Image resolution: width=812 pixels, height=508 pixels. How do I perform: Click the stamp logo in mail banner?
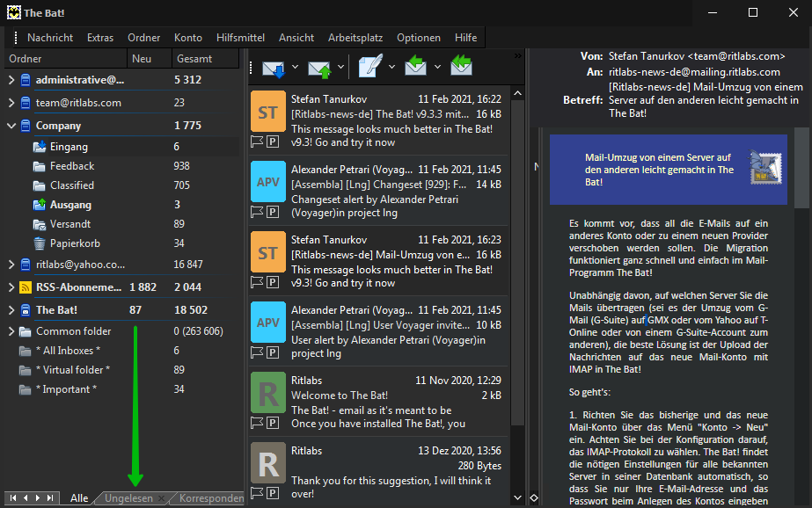pos(766,167)
